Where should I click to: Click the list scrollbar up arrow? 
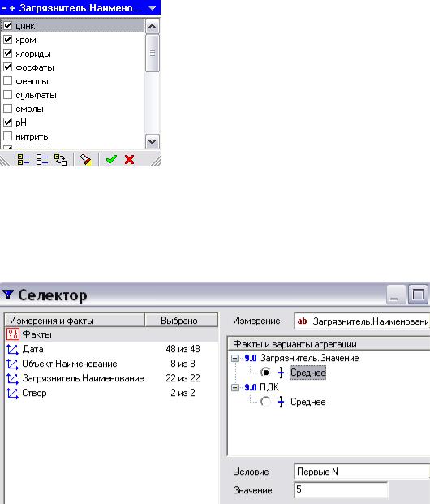point(152,26)
